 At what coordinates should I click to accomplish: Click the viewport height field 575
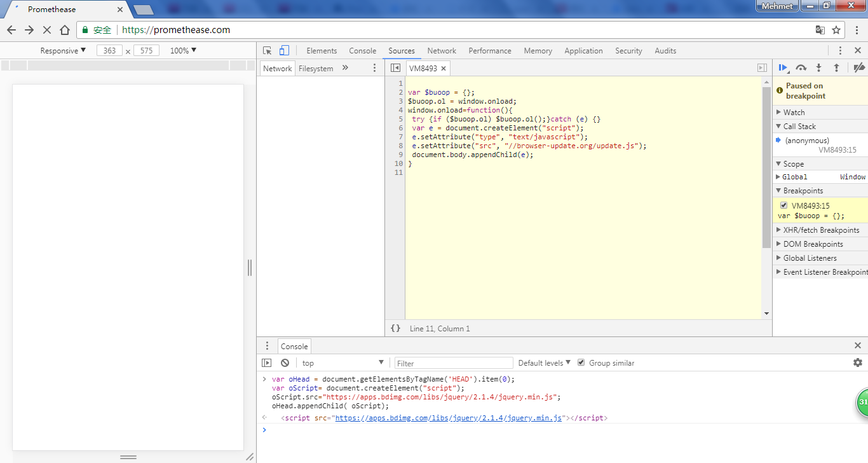[x=146, y=51]
